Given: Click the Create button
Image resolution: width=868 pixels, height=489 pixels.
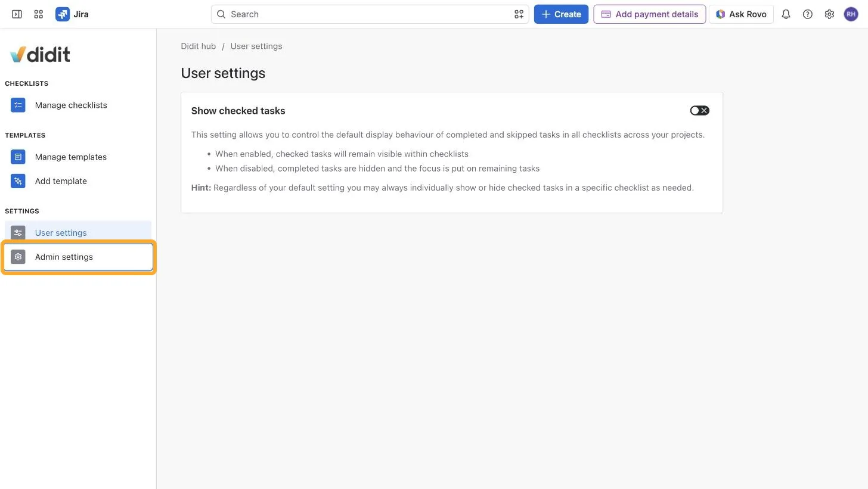Looking at the screenshot, I should (561, 14).
